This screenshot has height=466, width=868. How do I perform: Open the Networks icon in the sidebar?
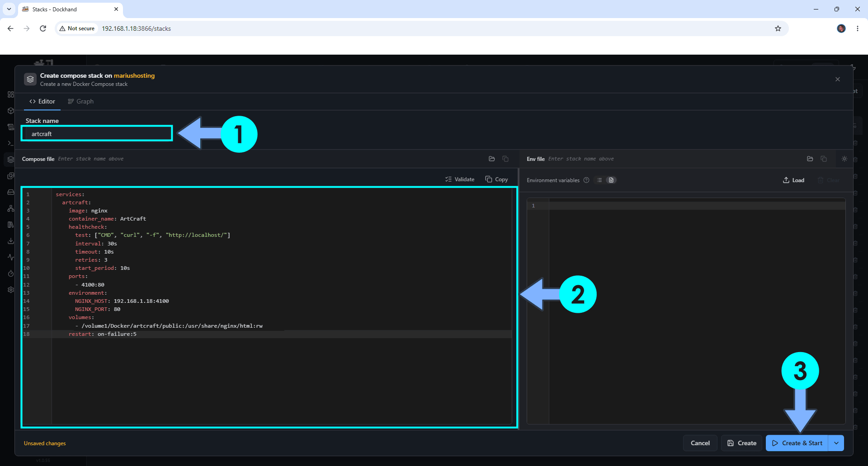[11, 208]
